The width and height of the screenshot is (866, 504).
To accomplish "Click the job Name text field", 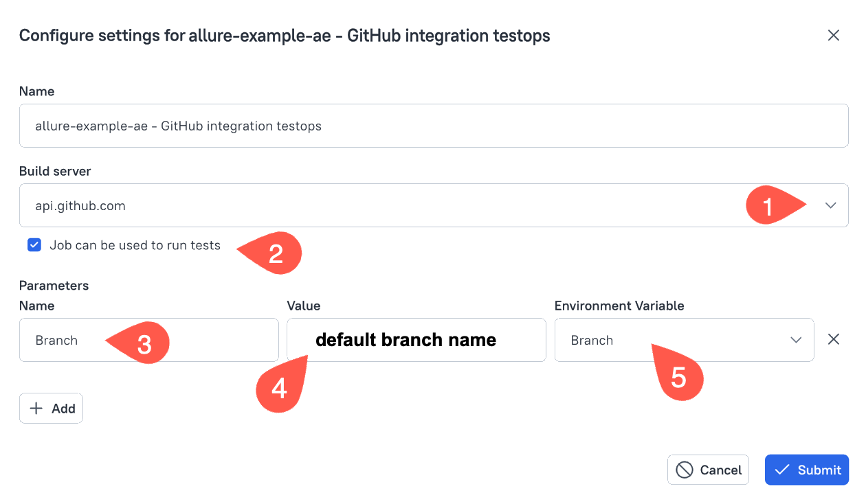I will (433, 126).
